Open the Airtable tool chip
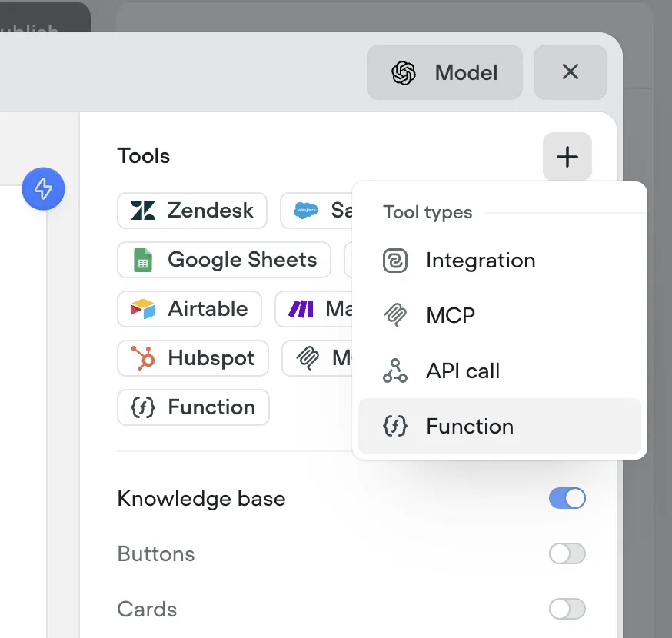This screenshot has width=672, height=638. pos(189,309)
